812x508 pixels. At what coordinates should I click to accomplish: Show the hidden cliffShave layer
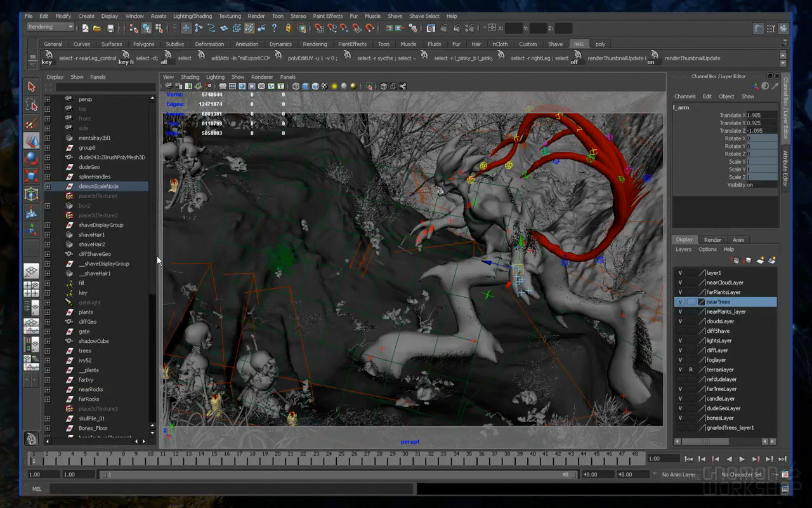(x=680, y=331)
